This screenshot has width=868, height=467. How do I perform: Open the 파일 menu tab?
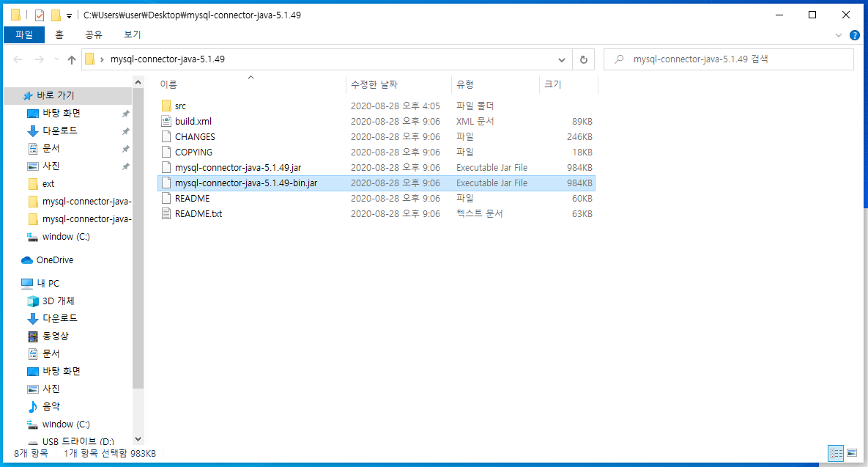23,35
